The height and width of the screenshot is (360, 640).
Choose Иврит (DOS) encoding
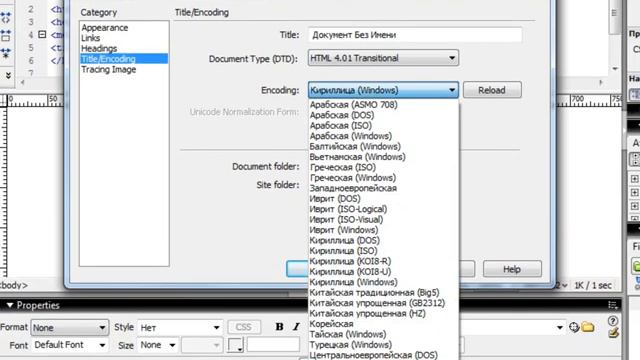pyautogui.click(x=384, y=199)
